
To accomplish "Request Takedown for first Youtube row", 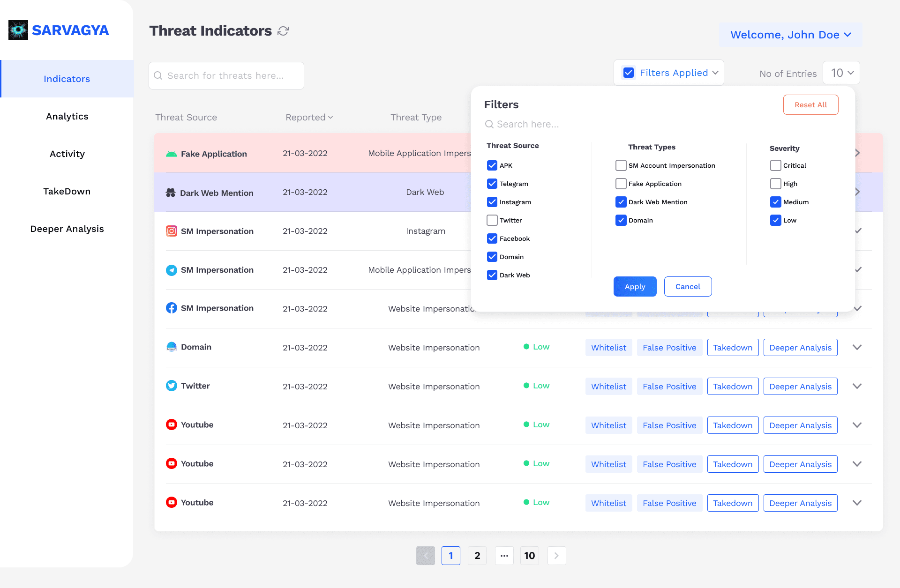I will click(733, 425).
